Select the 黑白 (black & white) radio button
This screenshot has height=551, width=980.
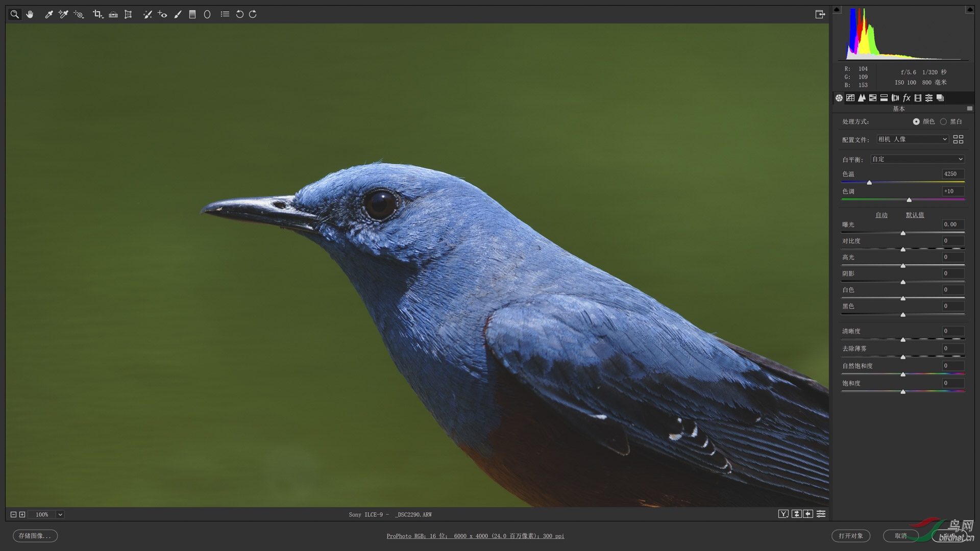(943, 121)
